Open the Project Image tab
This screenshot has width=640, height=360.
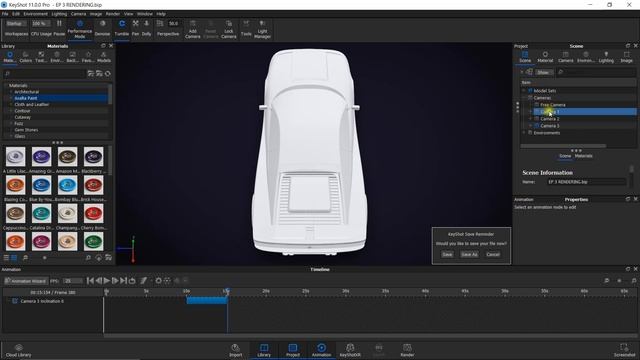(627, 57)
